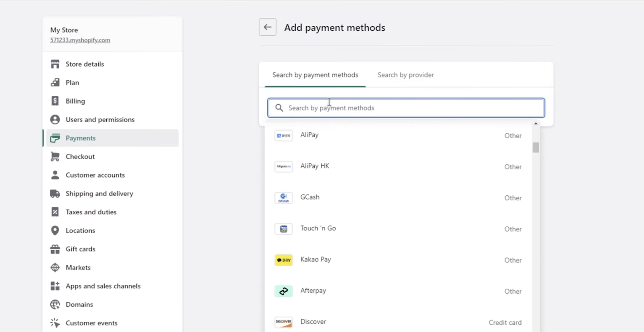Open Checkout settings page
The height and width of the screenshot is (332, 644).
click(112, 157)
